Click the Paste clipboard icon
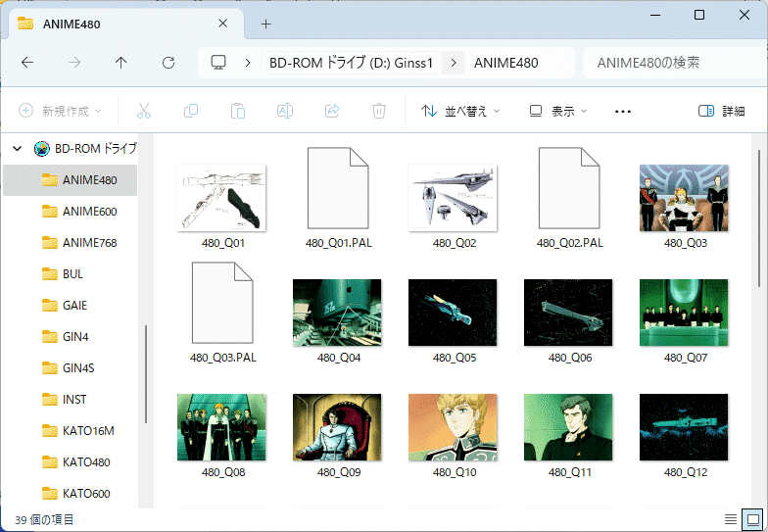The width and height of the screenshot is (768, 532). pyautogui.click(x=238, y=112)
